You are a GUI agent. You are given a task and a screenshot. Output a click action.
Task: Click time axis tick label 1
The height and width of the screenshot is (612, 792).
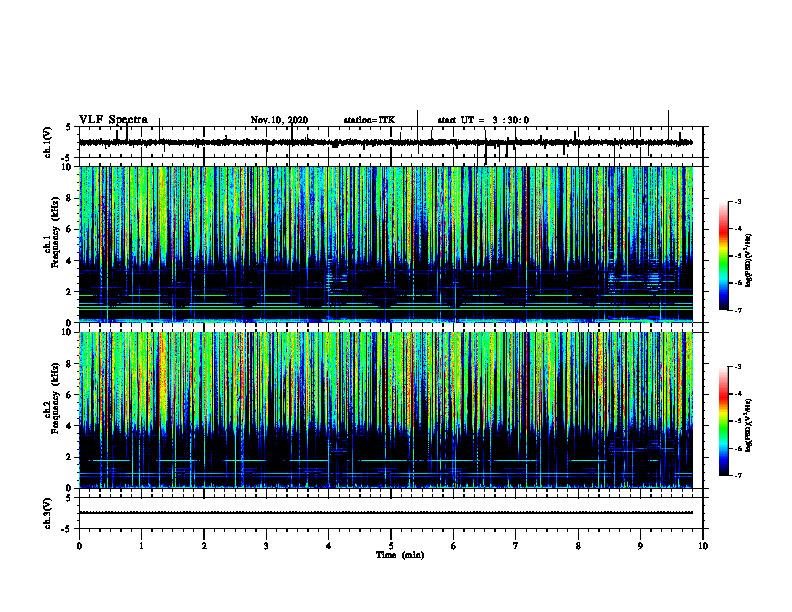(x=141, y=546)
